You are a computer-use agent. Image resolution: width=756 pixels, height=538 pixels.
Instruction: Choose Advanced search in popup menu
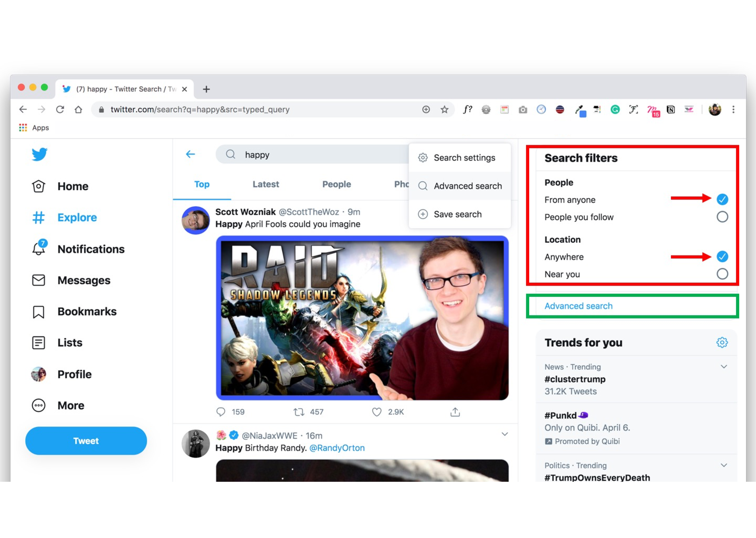[460, 186]
